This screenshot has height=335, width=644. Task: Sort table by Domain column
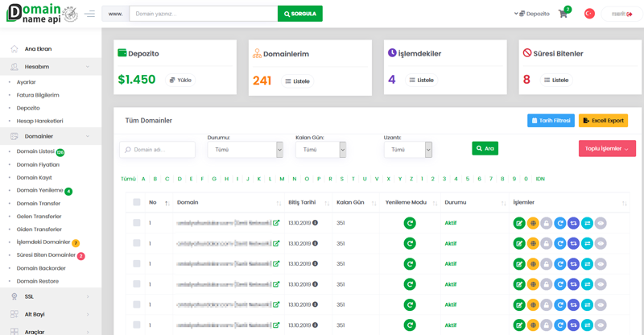pyautogui.click(x=279, y=203)
